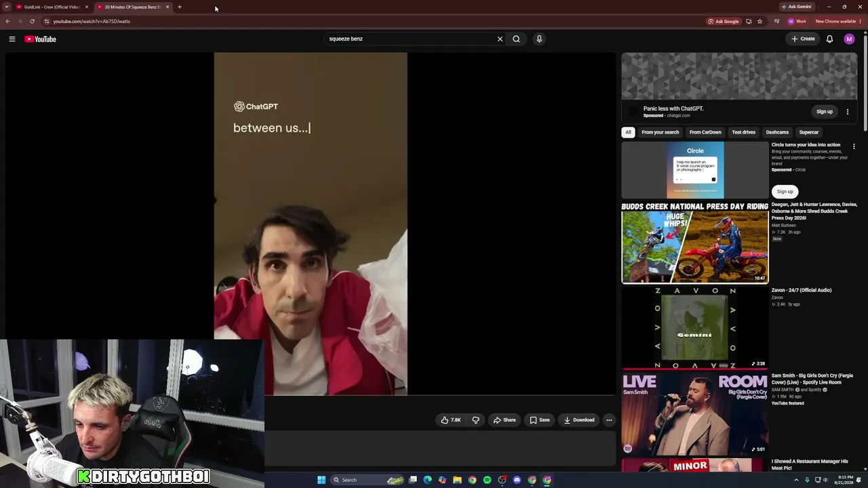Click Ask Google in address bar

(x=724, y=21)
